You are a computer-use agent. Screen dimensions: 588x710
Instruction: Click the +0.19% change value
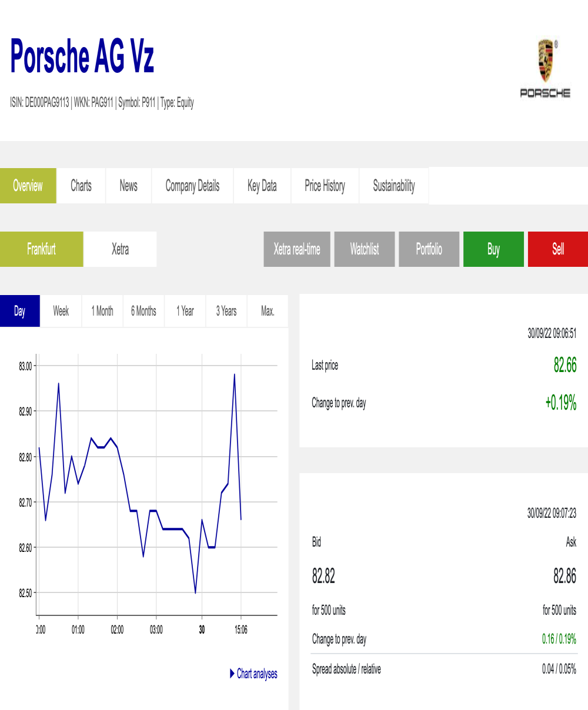pyautogui.click(x=561, y=403)
